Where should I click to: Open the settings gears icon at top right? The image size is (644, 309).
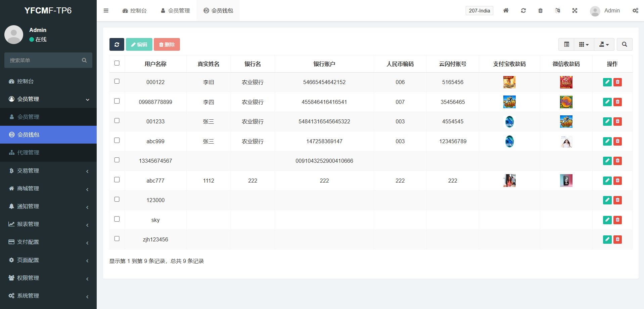pyautogui.click(x=635, y=10)
